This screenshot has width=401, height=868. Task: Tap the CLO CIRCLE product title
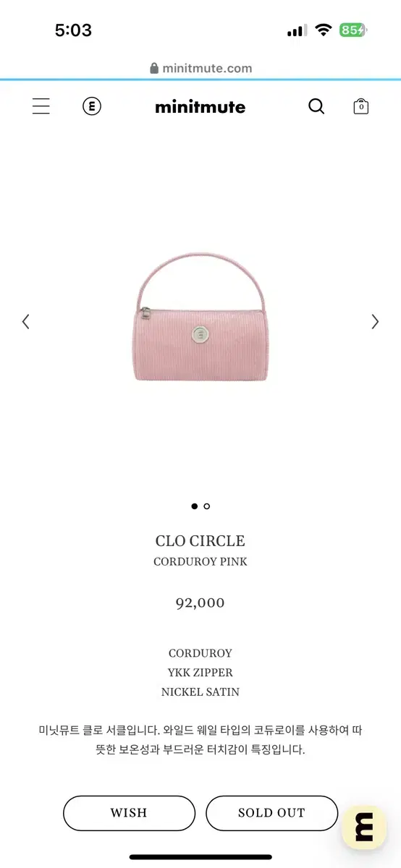pos(200,541)
